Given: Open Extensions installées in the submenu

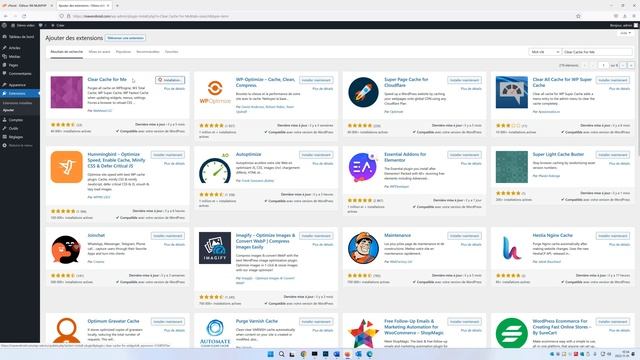Looking at the screenshot, I should [18, 103].
